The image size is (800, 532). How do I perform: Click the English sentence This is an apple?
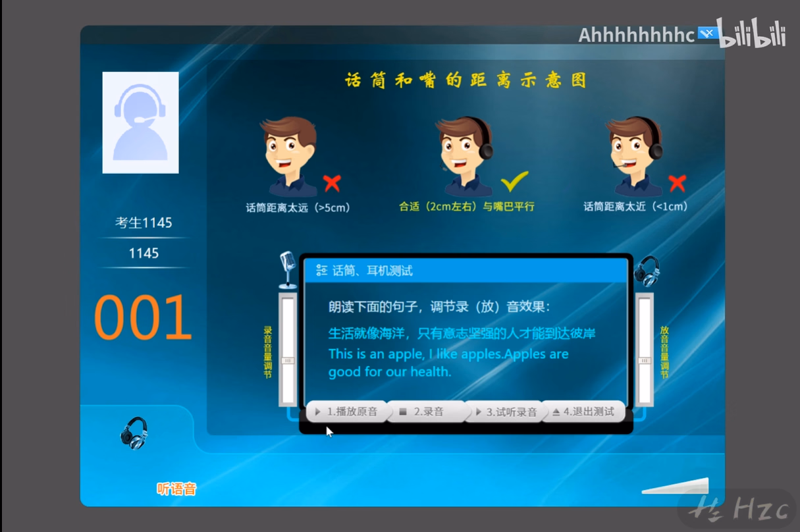point(448,363)
